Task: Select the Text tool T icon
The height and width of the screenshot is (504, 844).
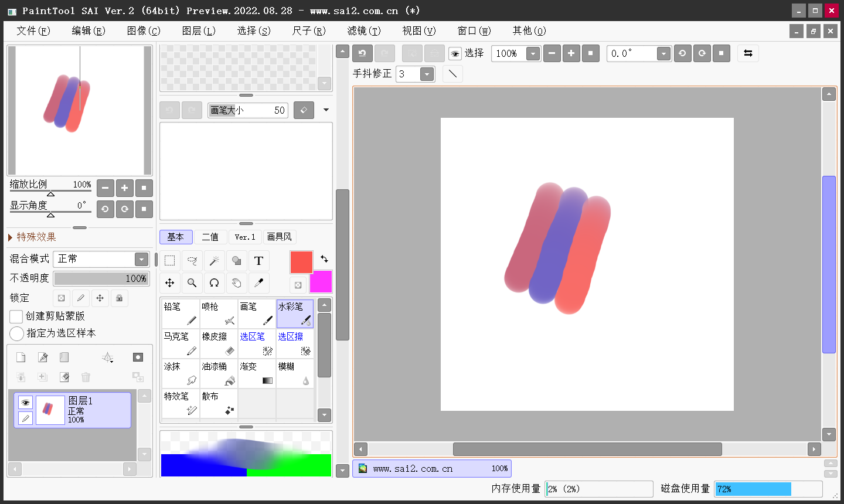Action: pyautogui.click(x=258, y=261)
